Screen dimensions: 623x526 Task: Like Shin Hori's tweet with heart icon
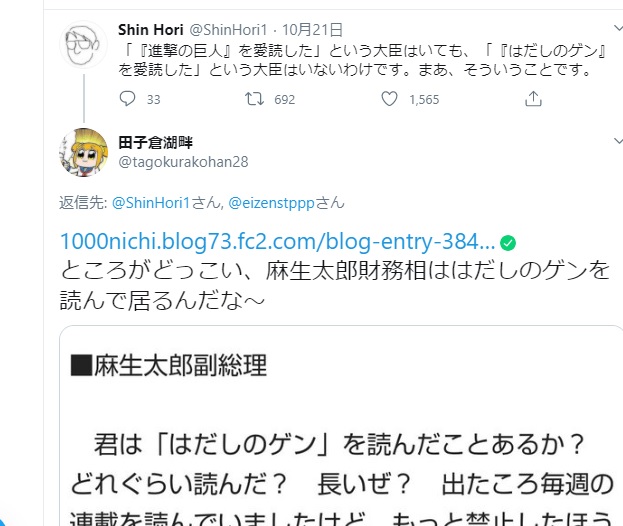point(389,99)
